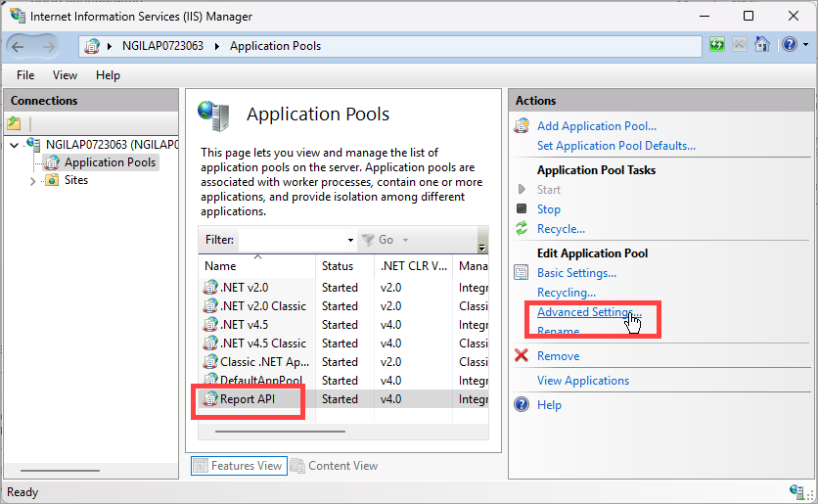Click the green Refresh page icon

tap(717, 45)
